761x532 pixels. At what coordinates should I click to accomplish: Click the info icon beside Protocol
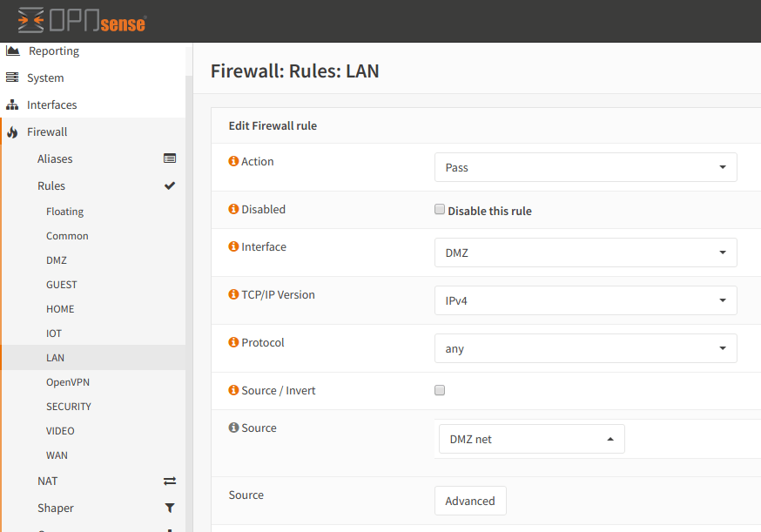tap(233, 342)
